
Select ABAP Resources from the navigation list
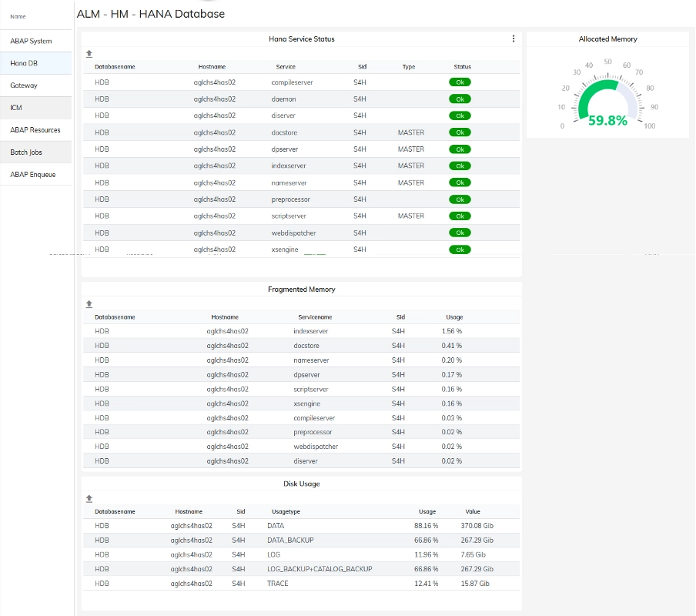click(35, 130)
